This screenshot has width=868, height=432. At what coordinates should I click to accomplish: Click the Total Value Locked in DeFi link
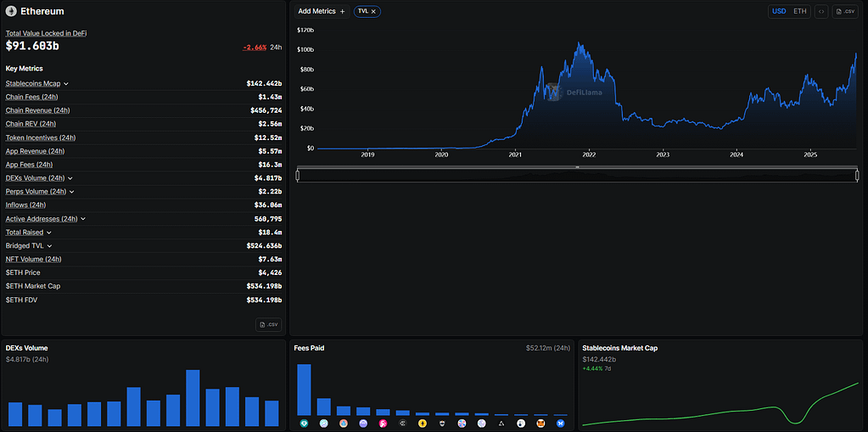[x=46, y=33]
